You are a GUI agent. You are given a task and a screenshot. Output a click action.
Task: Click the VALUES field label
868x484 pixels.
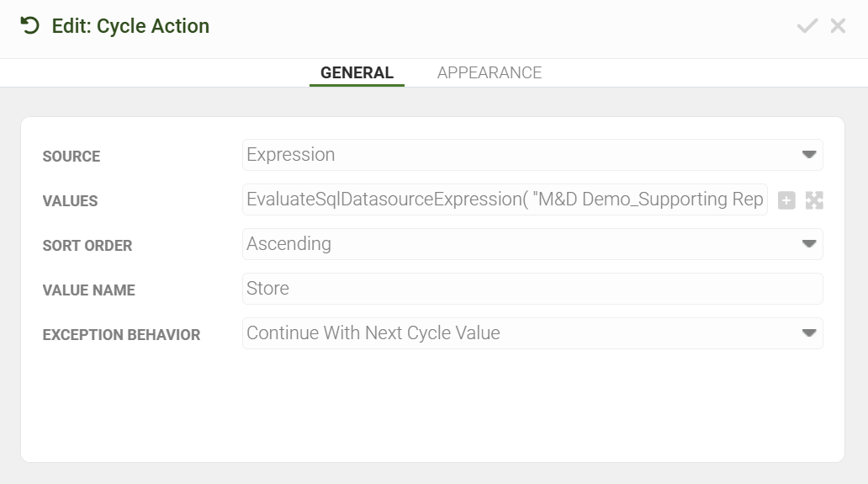pos(70,201)
